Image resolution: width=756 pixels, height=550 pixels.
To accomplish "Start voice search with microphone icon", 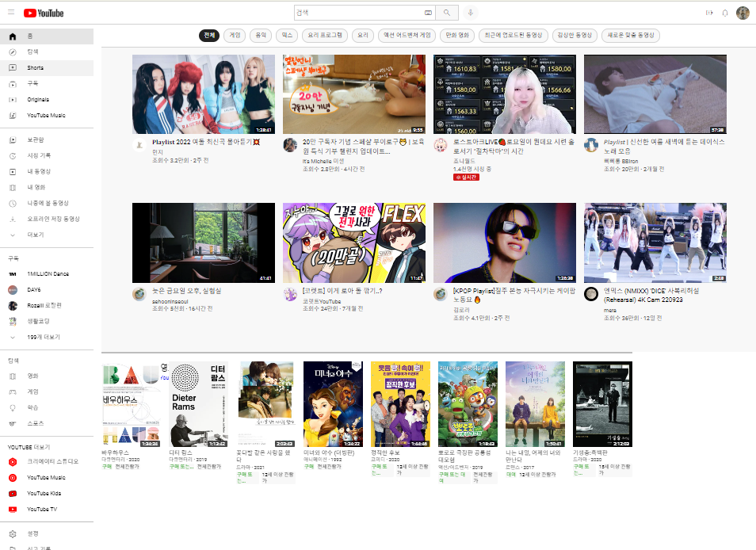I will pyautogui.click(x=470, y=13).
